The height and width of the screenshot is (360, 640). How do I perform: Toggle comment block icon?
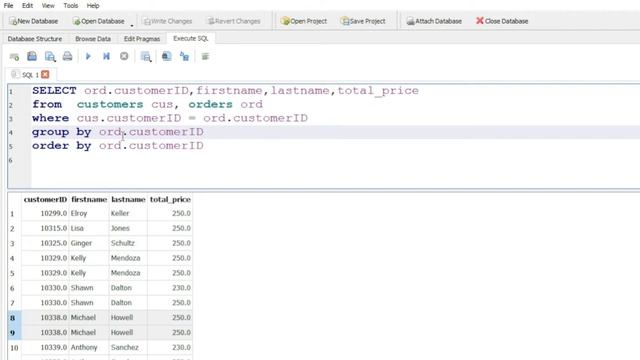click(x=205, y=56)
